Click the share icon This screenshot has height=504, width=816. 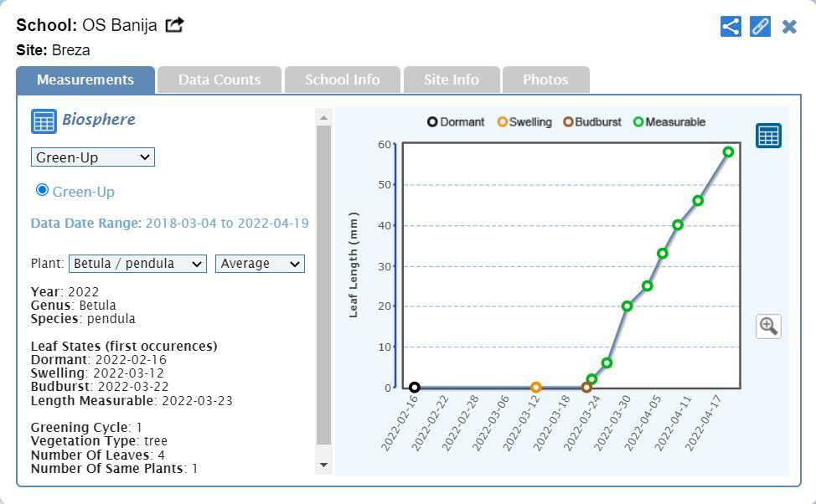tap(731, 26)
